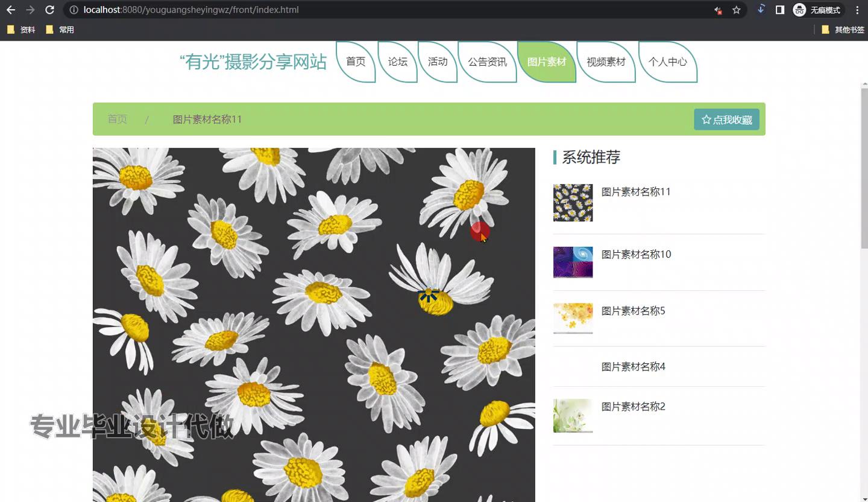This screenshot has width=868, height=502.
Task: Open the 论坛 navigation tab
Action: click(398, 62)
